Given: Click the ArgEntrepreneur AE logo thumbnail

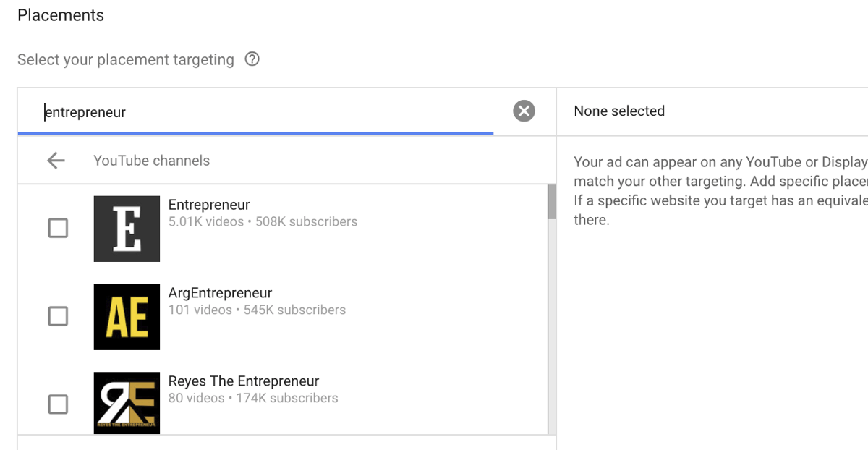Looking at the screenshot, I should 127,317.
